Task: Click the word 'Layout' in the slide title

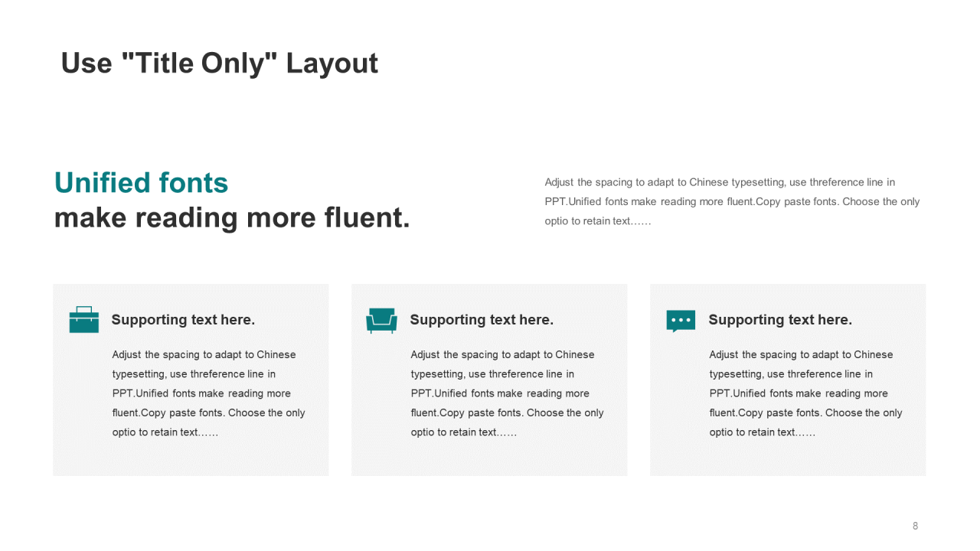Action: (332, 63)
